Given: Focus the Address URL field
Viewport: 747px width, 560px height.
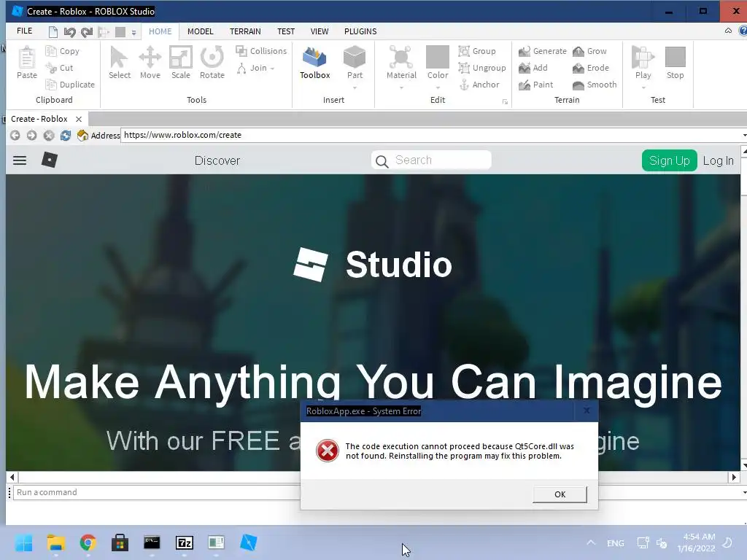Looking at the screenshot, I should 433,135.
